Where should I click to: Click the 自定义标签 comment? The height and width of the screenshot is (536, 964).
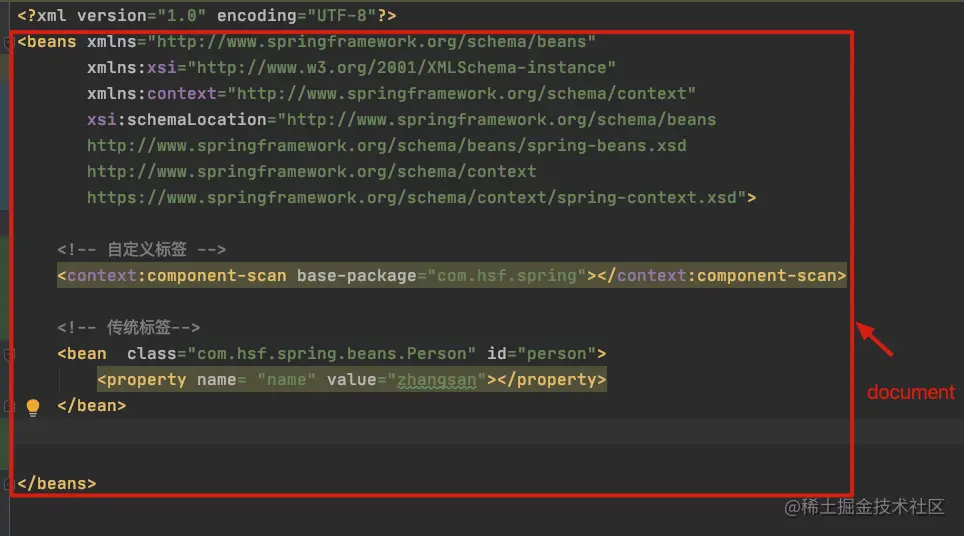point(141,250)
